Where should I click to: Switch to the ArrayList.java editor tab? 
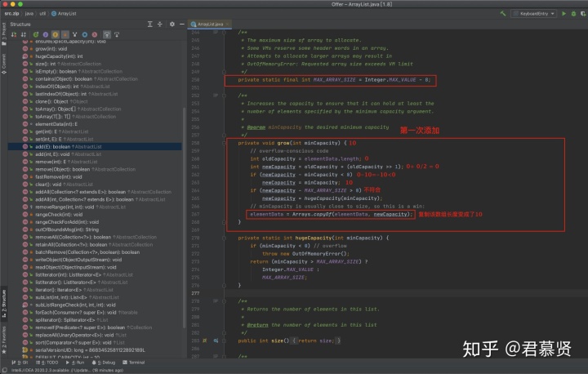click(210, 24)
